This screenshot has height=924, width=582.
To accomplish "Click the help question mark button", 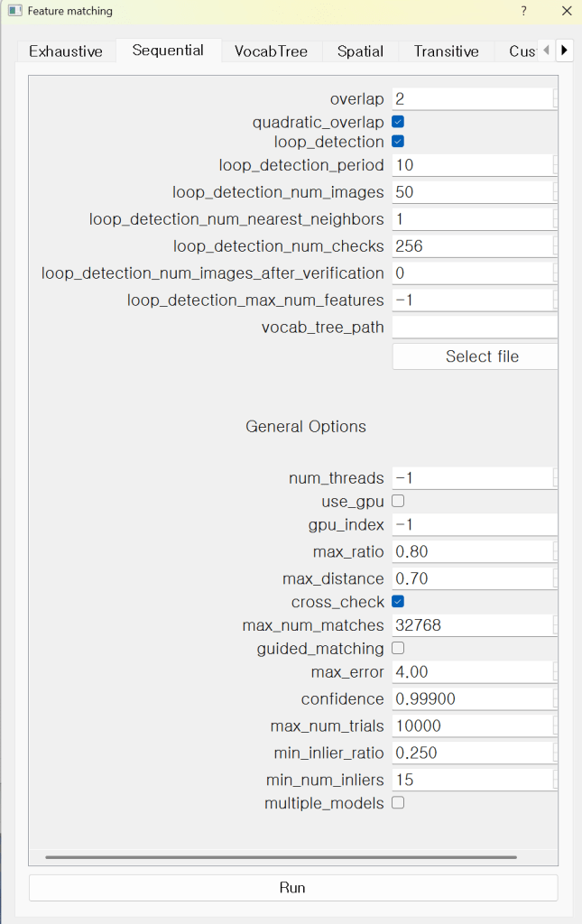I will (x=522, y=11).
